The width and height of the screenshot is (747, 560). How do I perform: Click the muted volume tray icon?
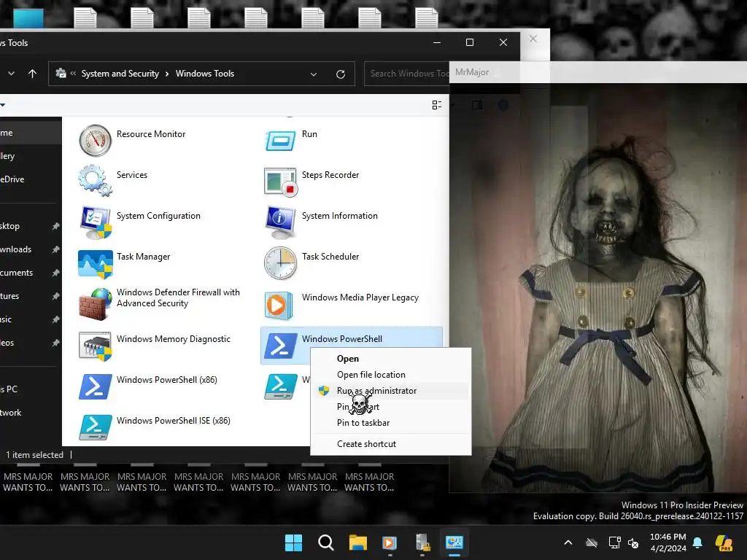[x=633, y=542]
